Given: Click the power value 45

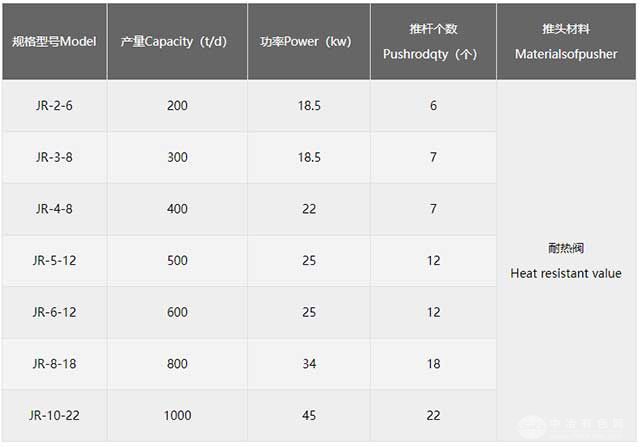Looking at the screenshot, I should 309,416.
